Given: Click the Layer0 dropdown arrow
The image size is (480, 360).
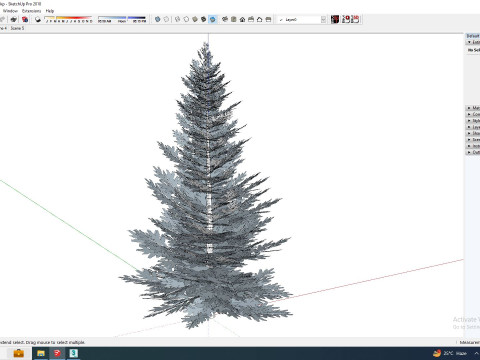Looking at the screenshot, I should (x=323, y=20).
